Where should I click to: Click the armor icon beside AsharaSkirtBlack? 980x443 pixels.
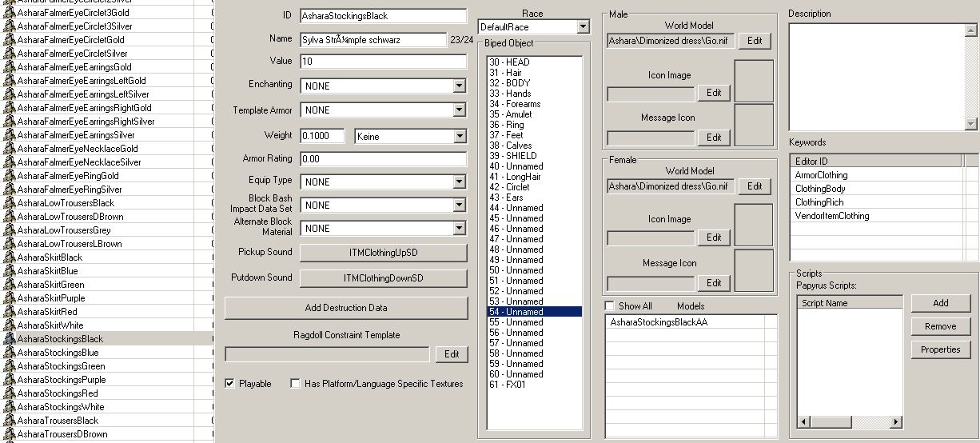[10, 257]
